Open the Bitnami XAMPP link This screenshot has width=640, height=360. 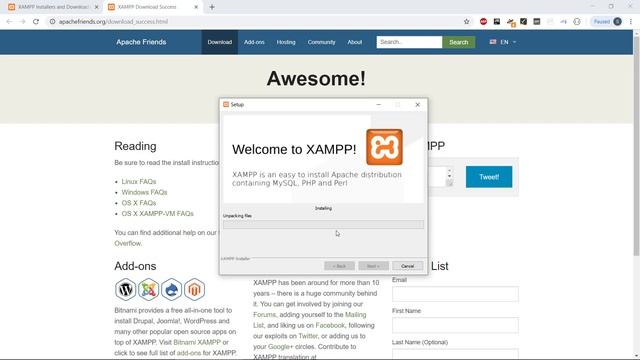[x=197, y=342]
